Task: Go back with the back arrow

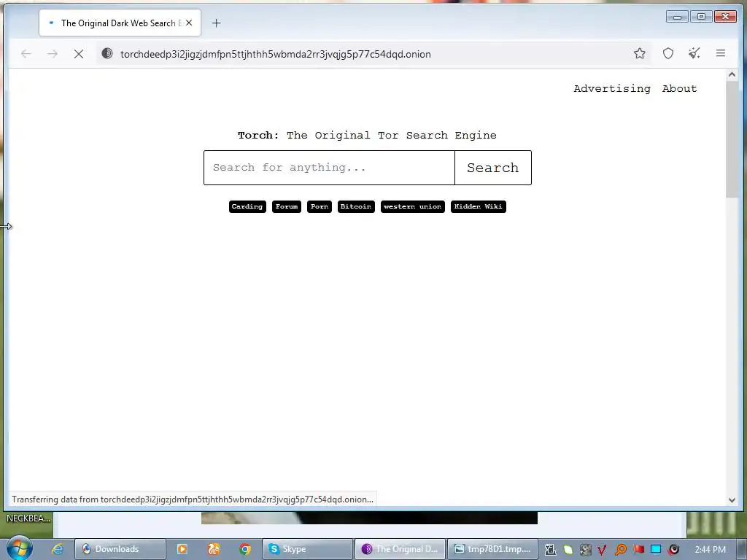Action: point(26,54)
